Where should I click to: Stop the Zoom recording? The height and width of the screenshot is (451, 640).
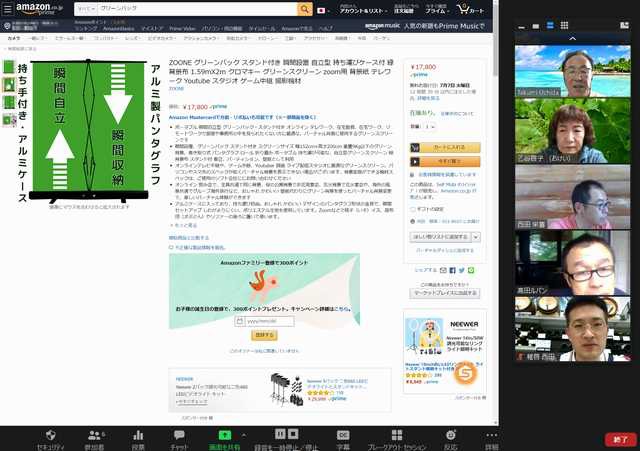(293, 433)
